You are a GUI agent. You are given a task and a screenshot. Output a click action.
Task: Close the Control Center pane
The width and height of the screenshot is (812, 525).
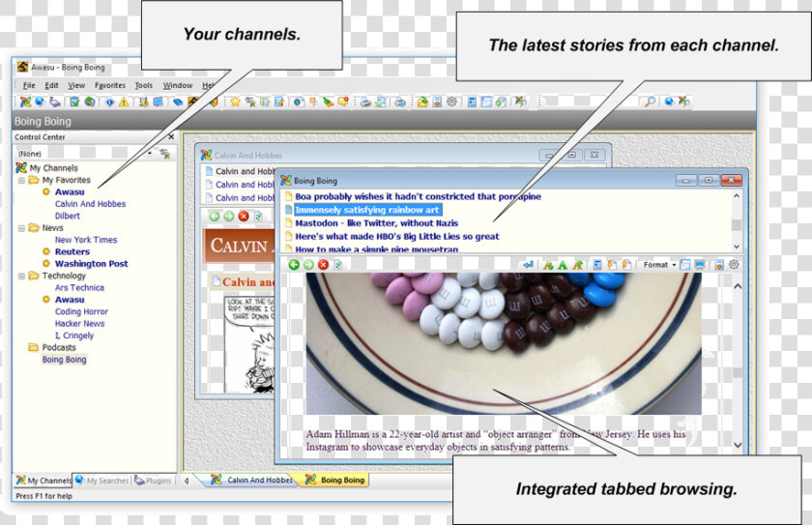tap(171, 136)
